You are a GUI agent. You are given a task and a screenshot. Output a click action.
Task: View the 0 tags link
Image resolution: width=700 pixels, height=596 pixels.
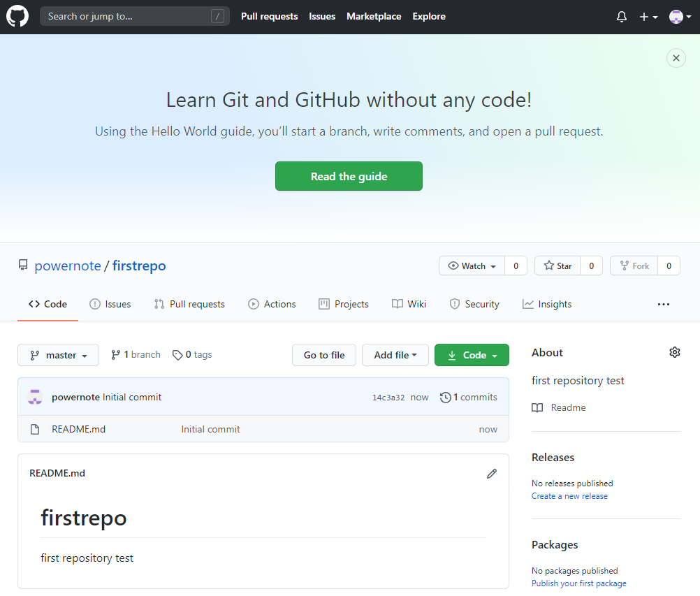pos(192,354)
